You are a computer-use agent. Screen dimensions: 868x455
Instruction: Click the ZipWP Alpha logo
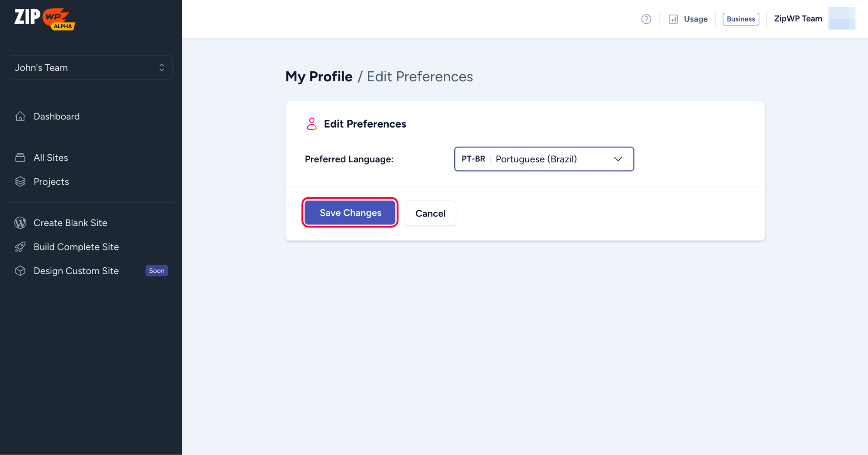click(x=45, y=19)
